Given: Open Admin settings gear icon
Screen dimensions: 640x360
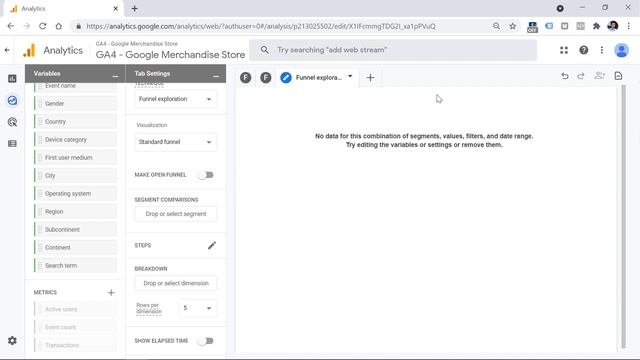Looking at the screenshot, I should point(12,340).
